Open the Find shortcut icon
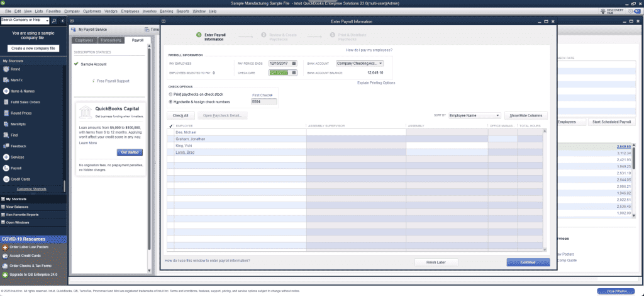Image resolution: width=644 pixels, height=296 pixels. (6, 135)
